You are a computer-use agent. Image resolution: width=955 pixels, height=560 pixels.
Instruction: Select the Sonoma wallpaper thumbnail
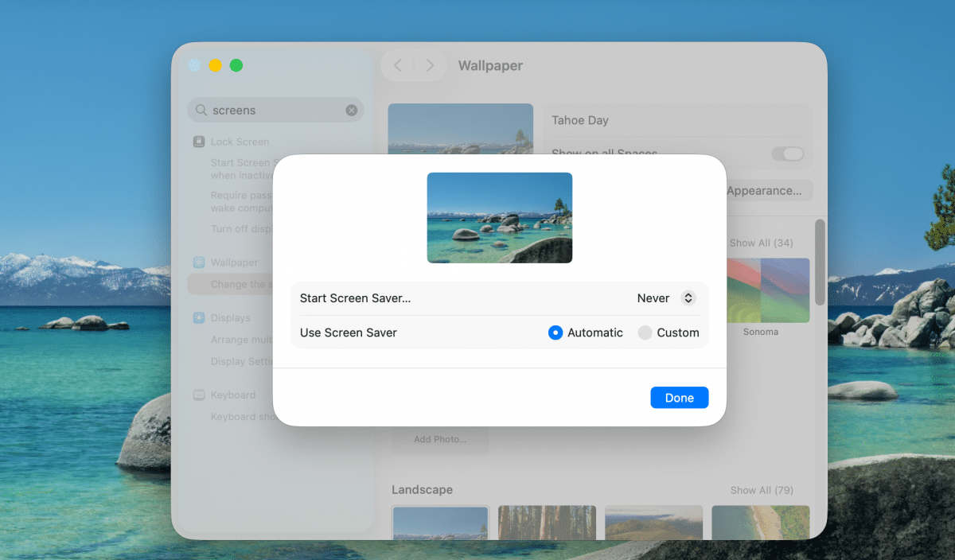769,290
